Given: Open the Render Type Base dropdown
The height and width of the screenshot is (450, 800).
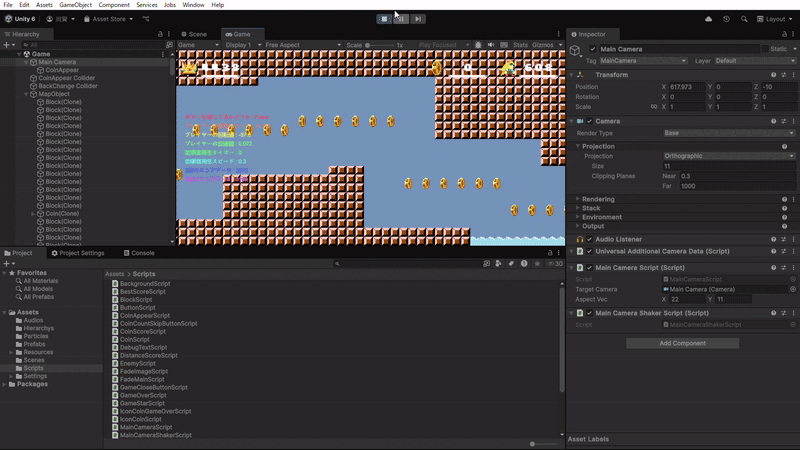Looking at the screenshot, I should coord(729,133).
